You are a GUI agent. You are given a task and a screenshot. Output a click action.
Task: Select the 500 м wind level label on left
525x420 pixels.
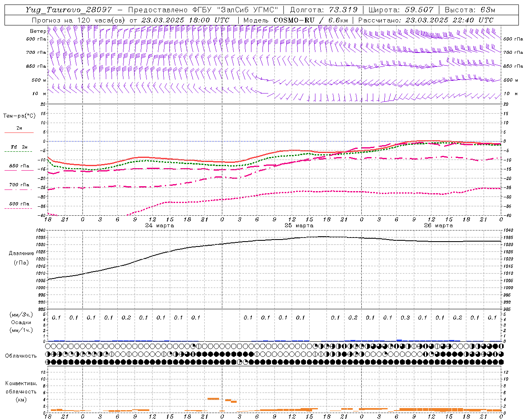(39, 80)
